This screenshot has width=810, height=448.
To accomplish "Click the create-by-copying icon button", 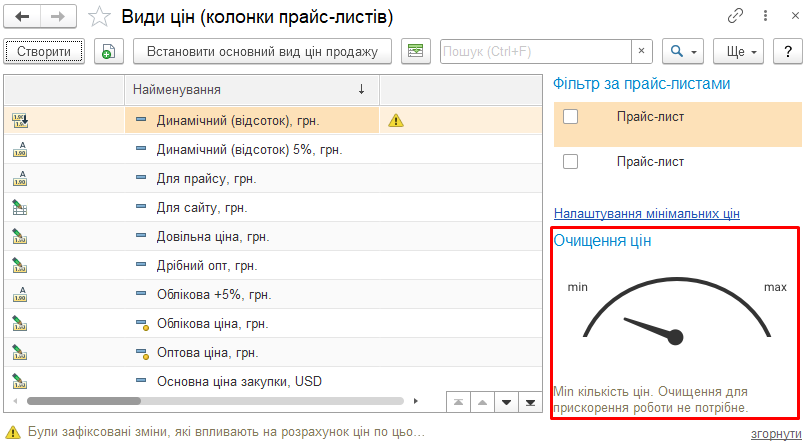I will (x=108, y=52).
